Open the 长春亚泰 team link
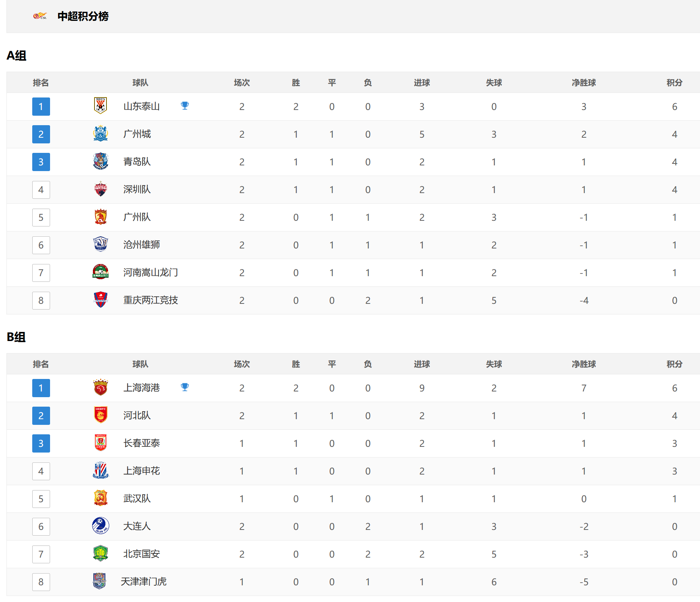The height and width of the screenshot is (602, 700). pos(141,443)
